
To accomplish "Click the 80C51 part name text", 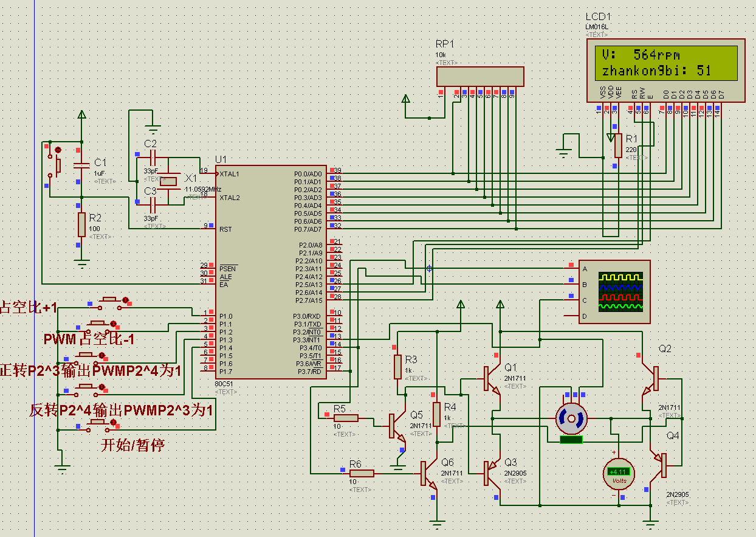I will click(x=224, y=385).
